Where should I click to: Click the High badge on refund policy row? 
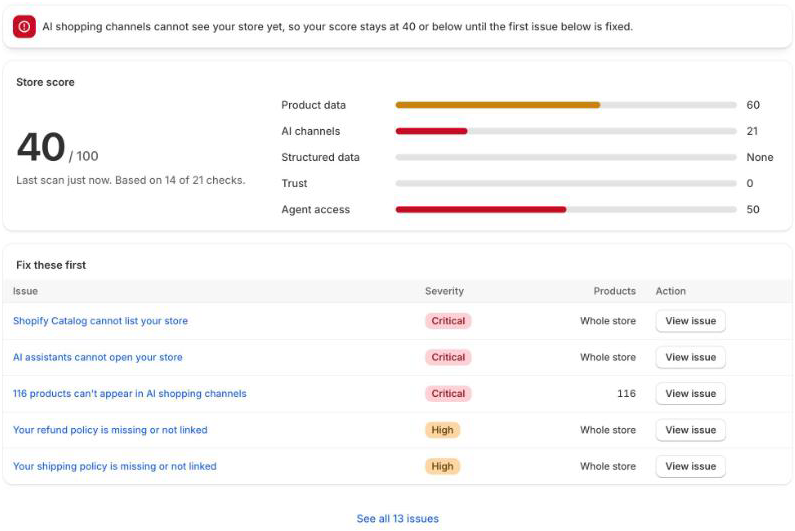(x=442, y=430)
